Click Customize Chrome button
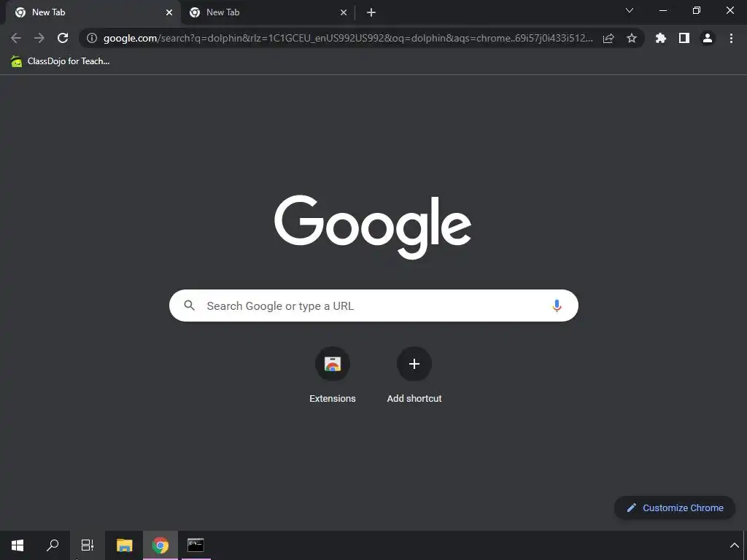The image size is (747, 560). (x=675, y=507)
